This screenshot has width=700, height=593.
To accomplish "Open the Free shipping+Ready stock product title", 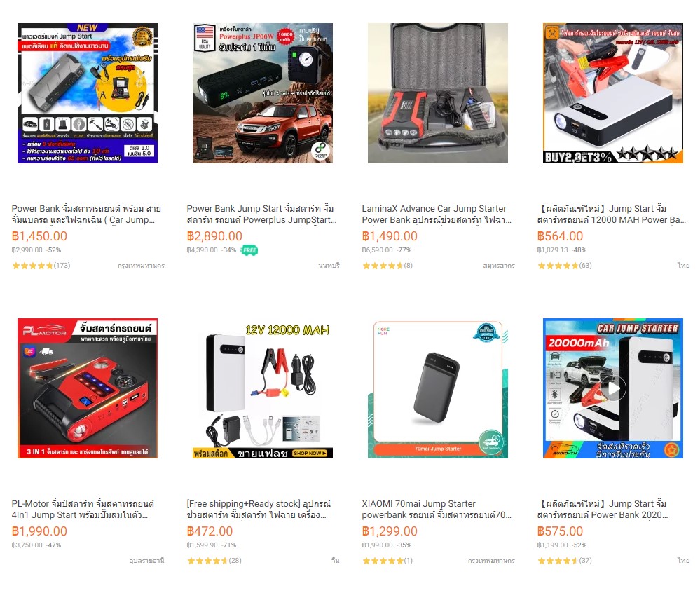I will tap(259, 509).
